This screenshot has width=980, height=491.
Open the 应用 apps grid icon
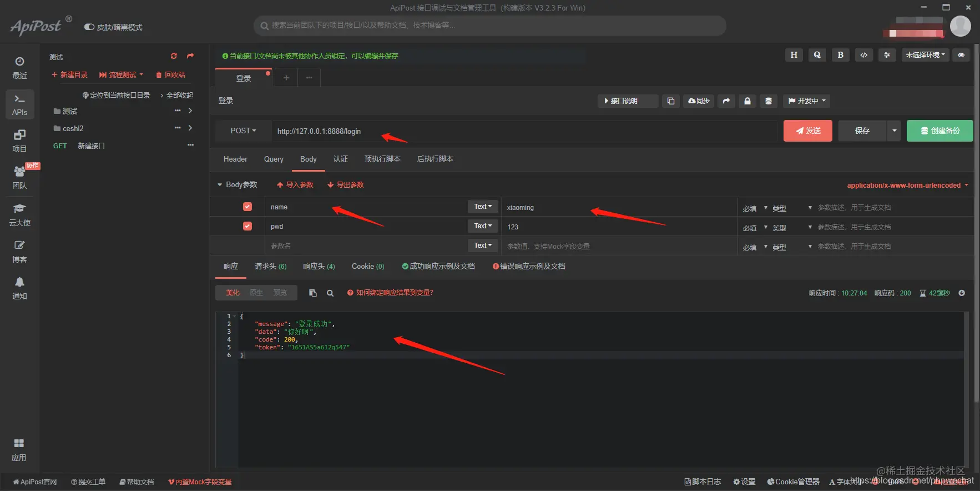click(x=19, y=450)
